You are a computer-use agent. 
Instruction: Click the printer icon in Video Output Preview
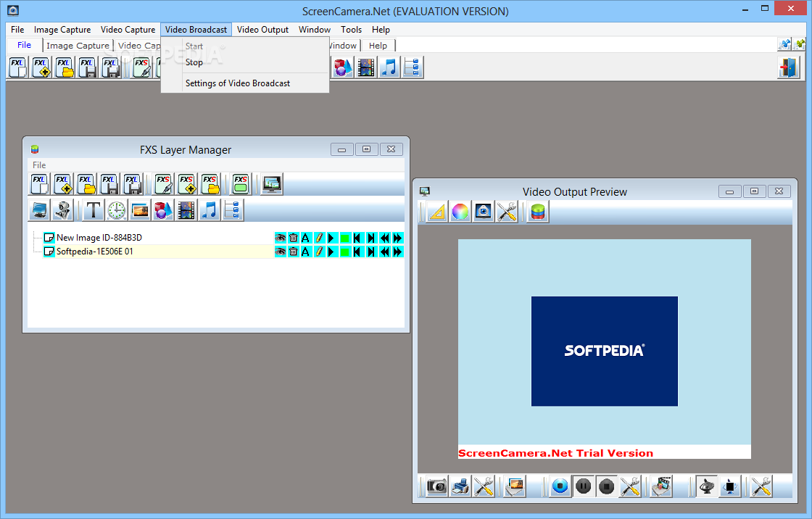(x=460, y=487)
